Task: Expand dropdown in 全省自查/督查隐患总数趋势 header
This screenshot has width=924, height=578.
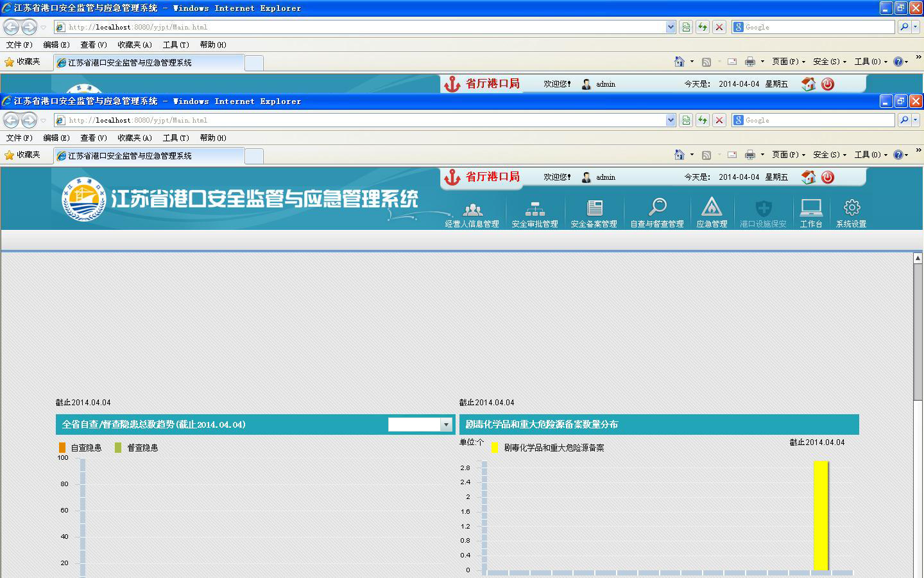Action: (x=446, y=425)
